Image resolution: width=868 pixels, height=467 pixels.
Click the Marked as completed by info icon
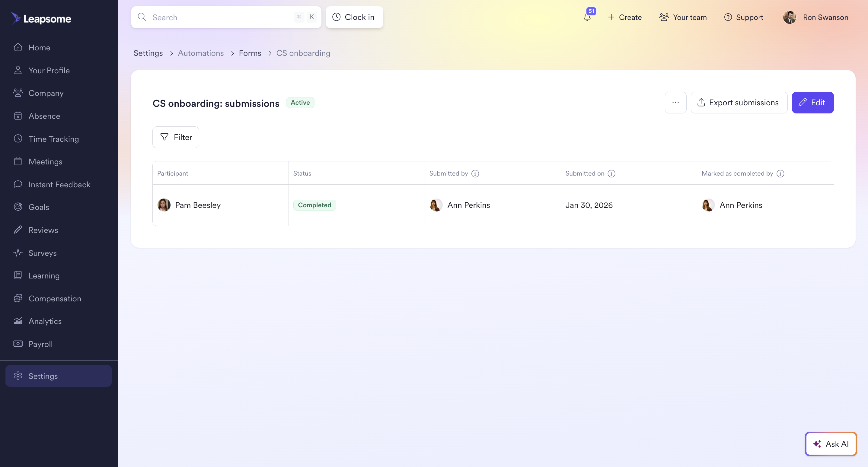point(780,173)
